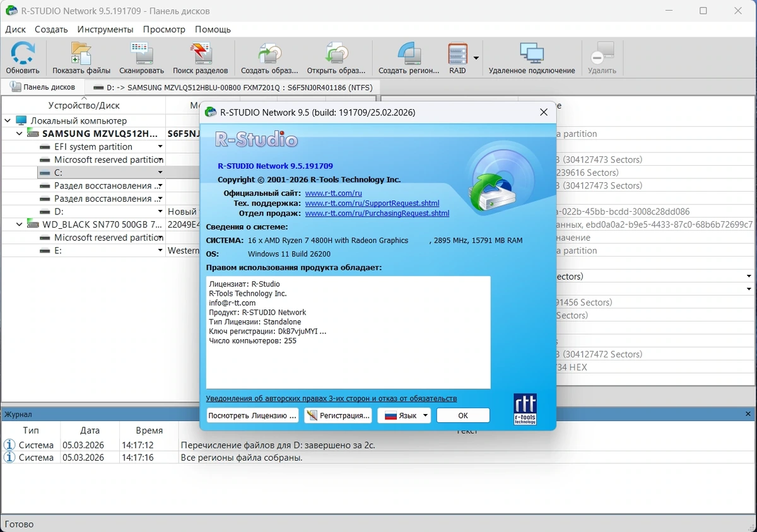Click journal text Все регионы файла собраны
This screenshot has width=757, height=532.
click(242, 458)
